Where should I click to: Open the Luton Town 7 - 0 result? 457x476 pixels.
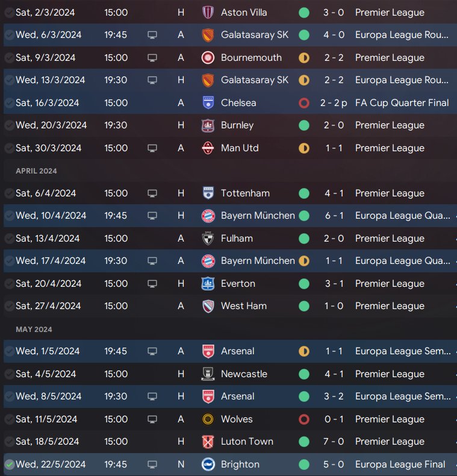click(333, 442)
